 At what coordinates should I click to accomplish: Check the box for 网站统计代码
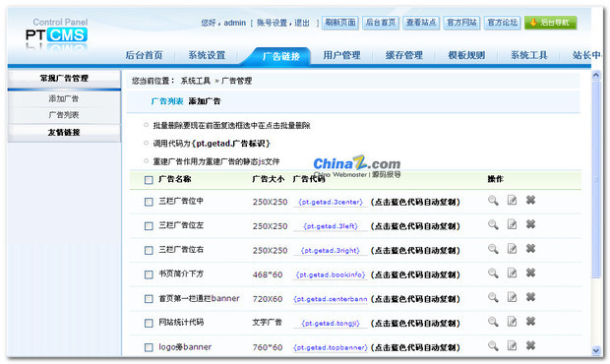149,323
